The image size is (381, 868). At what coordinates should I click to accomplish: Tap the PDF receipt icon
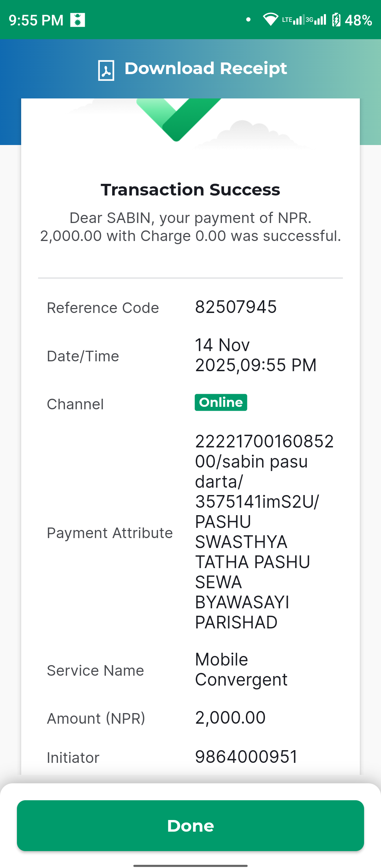click(106, 70)
